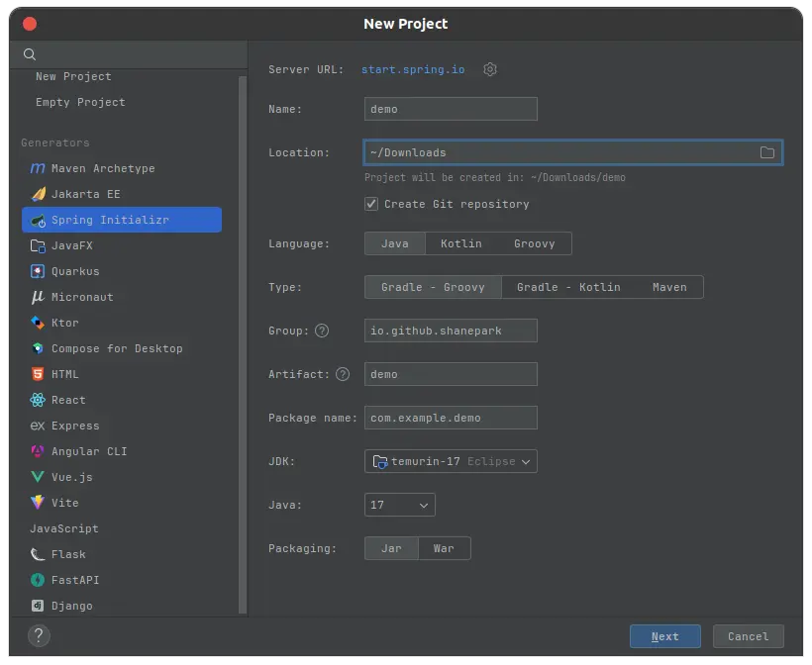Select Java language option
The image size is (812, 665).
click(x=395, y=243)
